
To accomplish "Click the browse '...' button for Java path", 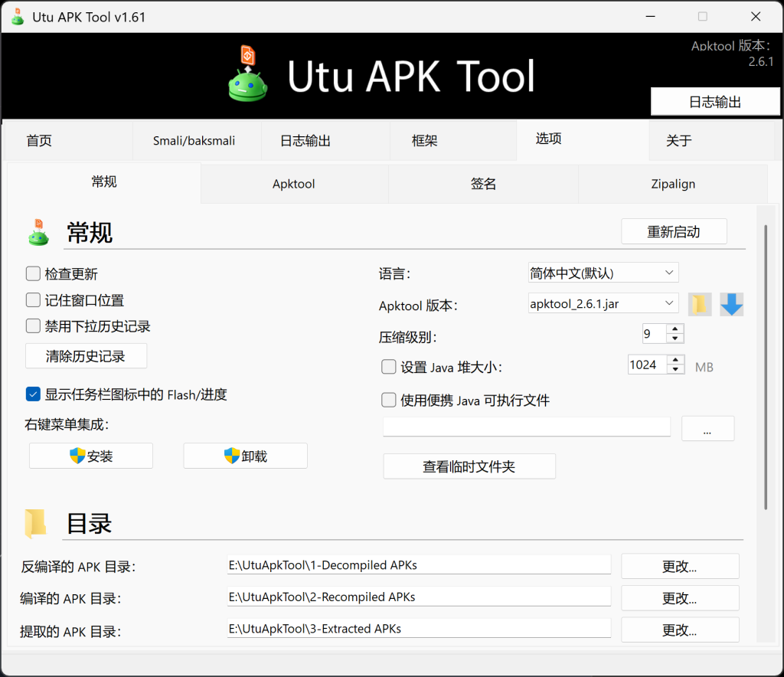I will click(708, 429).
